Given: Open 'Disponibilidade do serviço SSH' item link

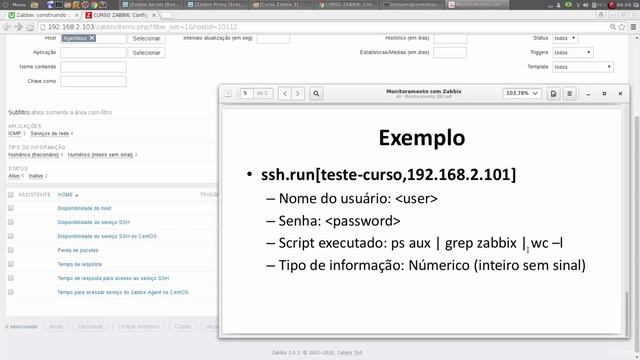Looking at the screenshot, I should pos(93,222).
